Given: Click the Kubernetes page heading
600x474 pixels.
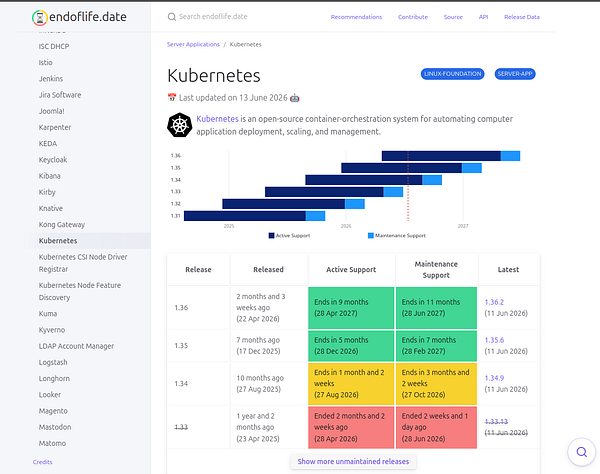Looking at the screenshot, I should pos(214,75).
